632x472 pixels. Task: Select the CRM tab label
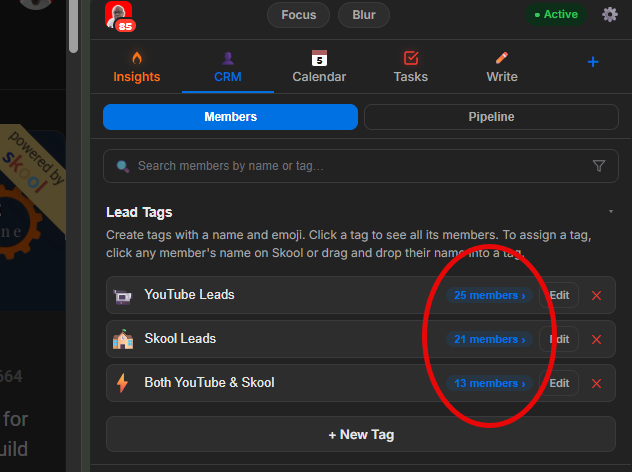point(228,77)
